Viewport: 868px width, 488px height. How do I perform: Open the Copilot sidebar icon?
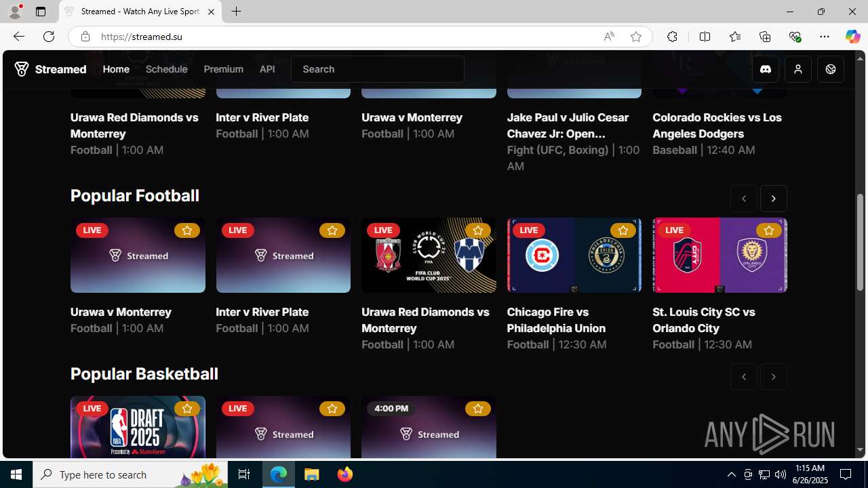pos(852,37)
